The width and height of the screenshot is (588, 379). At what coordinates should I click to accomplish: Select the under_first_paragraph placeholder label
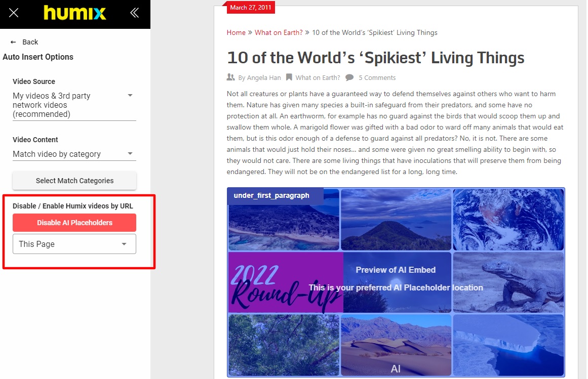[x=271, y=195]
